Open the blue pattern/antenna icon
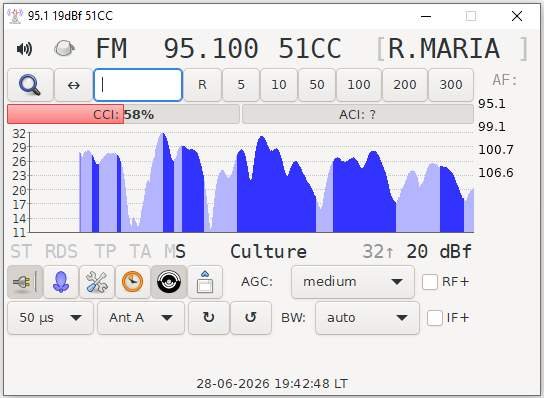This screenshot has width=544, height=398. pyautogui.click(x=61, y=282)
